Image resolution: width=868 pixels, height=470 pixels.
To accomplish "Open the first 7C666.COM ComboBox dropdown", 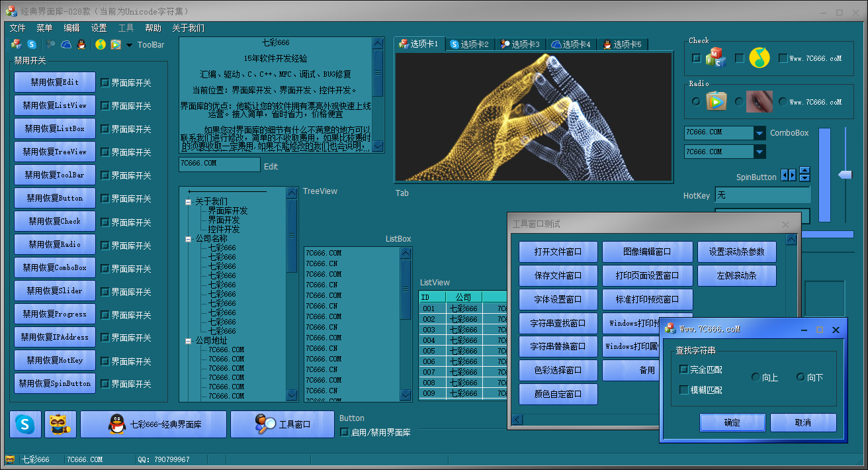I will click(x=759, y=133).
